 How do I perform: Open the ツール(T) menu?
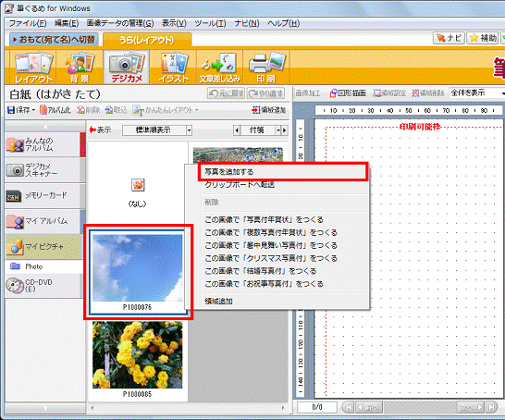(x=210, y=23)
